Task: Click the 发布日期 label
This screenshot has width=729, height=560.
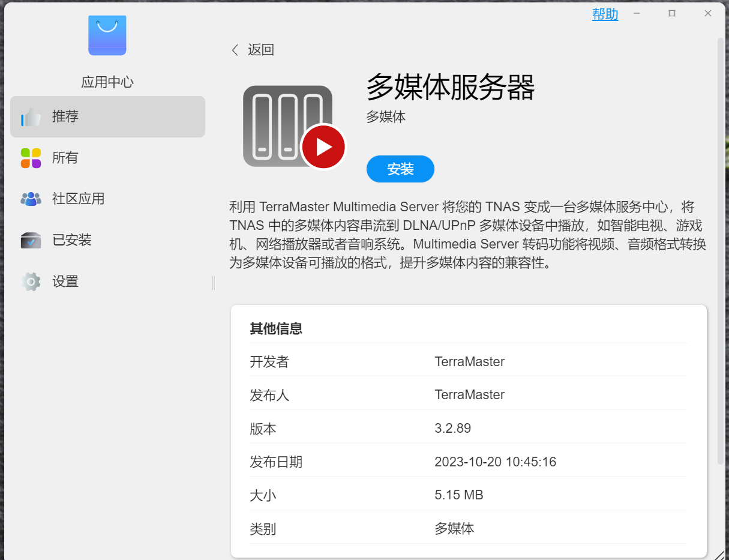Action: (x=276, y=462)
